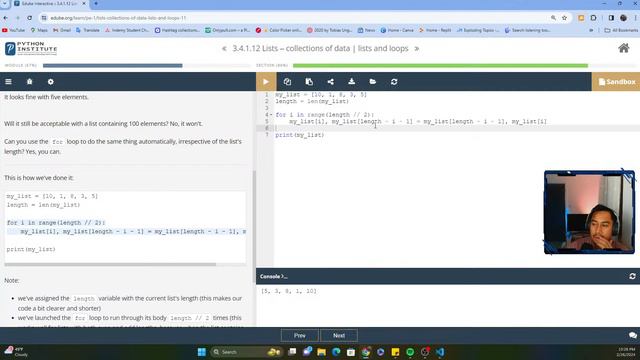Click the browser back arrow
Screen dimensions: 640x360
point(6,18)
